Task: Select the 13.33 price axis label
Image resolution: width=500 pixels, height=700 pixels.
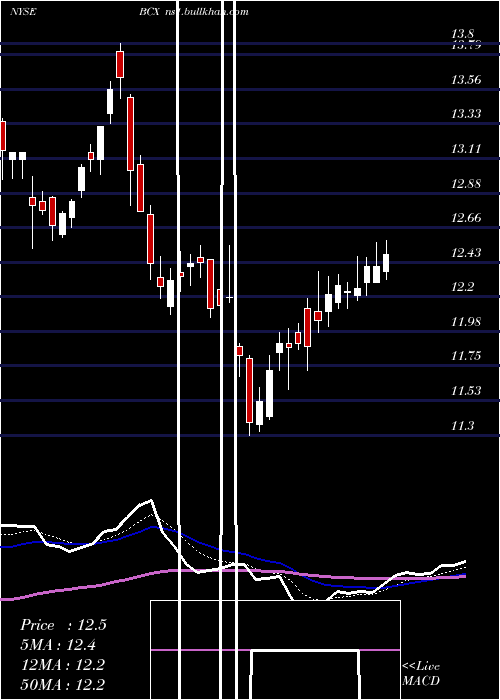Action: (466, 114)
